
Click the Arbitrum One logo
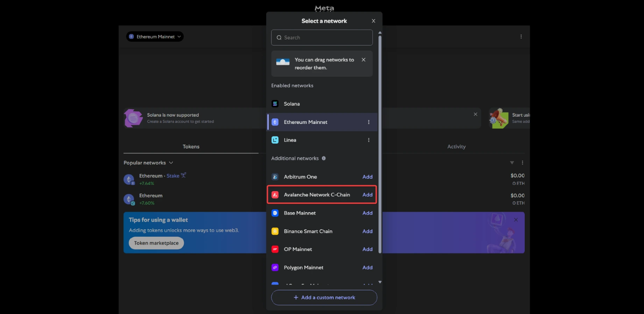275,177
